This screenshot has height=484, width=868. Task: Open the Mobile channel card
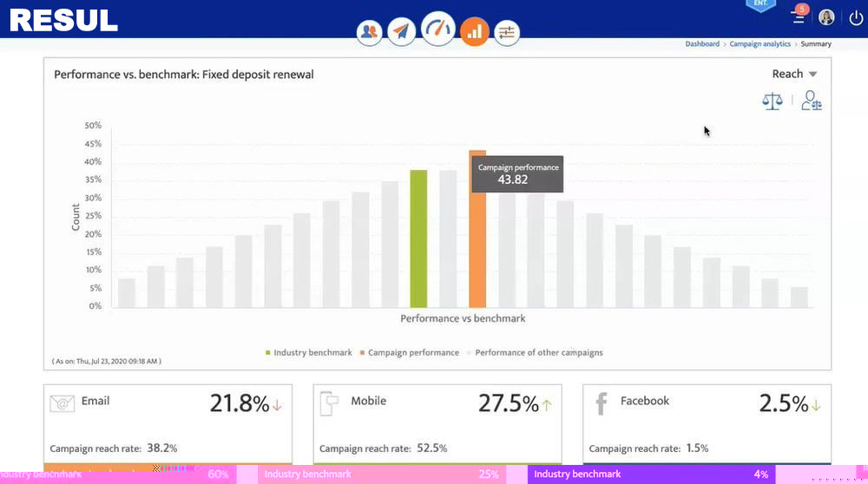(x=437, y=424)
